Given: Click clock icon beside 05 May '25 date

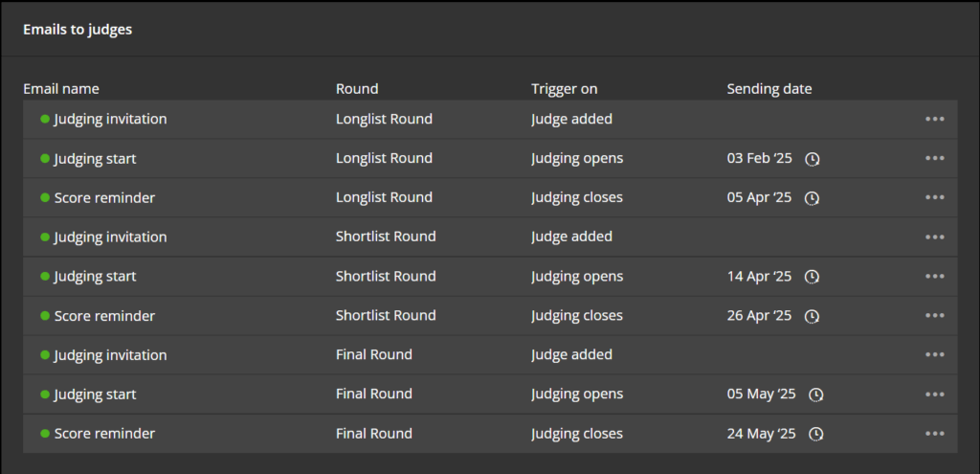Looking at the screenshot, I should coord(816,395).
